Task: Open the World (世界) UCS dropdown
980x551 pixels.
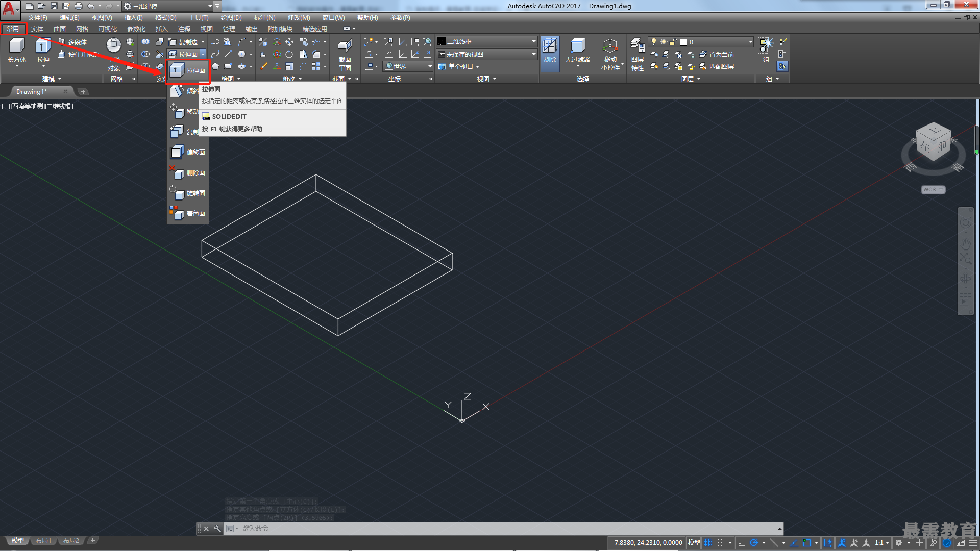Action: (x=408, y=66)
